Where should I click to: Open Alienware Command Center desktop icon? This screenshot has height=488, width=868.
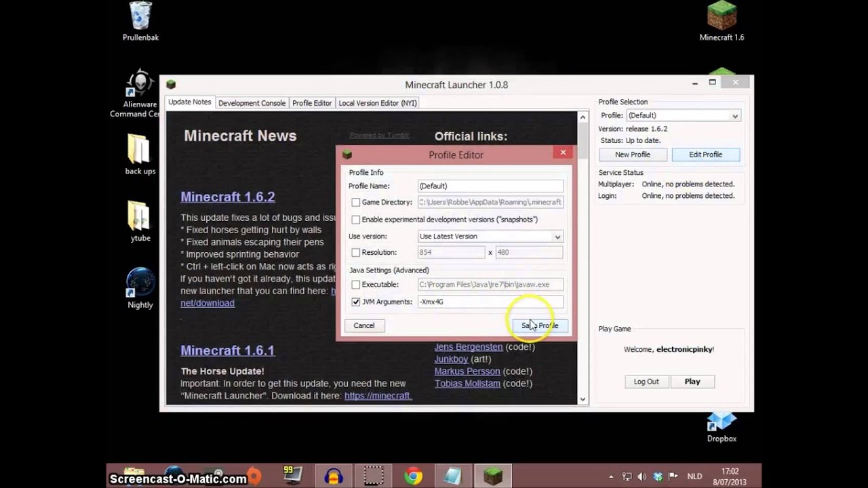pyautogui.click(x=140, y=94)
